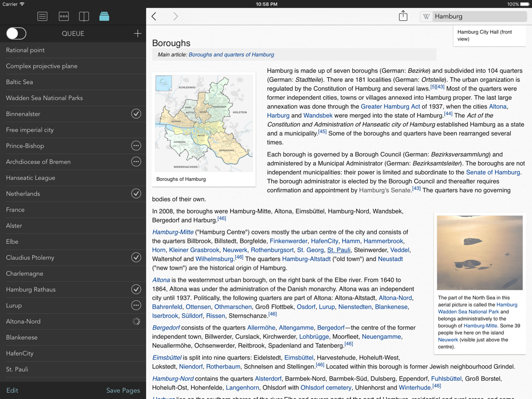Flip the toggle switch above the queue
Image resolution: width=532 pixels, height=399 pixels.
pyautogui.click(x=16, y=33)
